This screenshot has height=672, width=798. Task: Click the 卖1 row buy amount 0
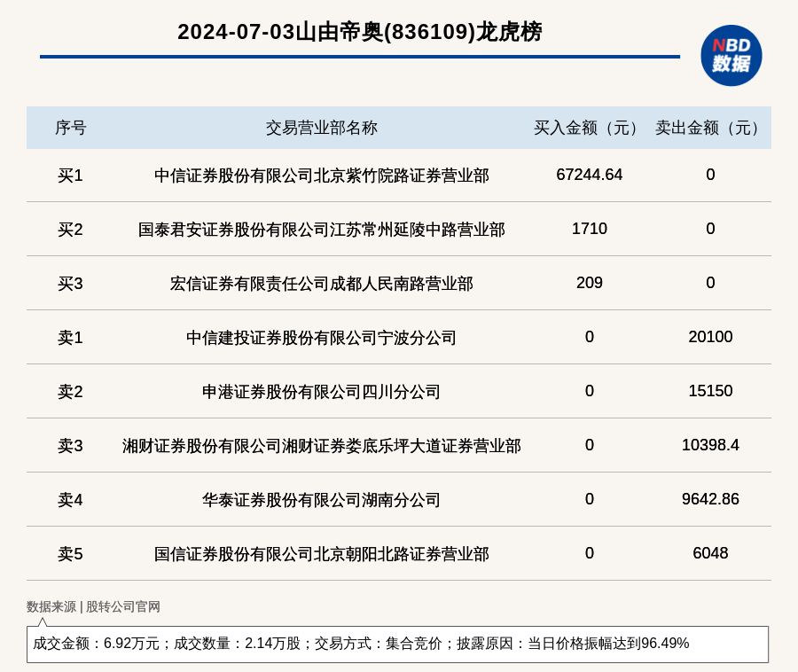(x=590, y=336)
